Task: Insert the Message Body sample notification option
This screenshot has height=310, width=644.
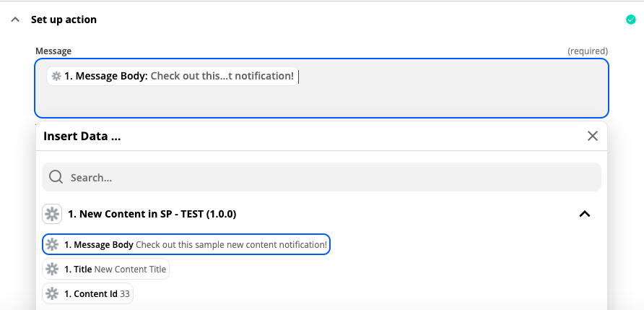Action: (195, 245)
